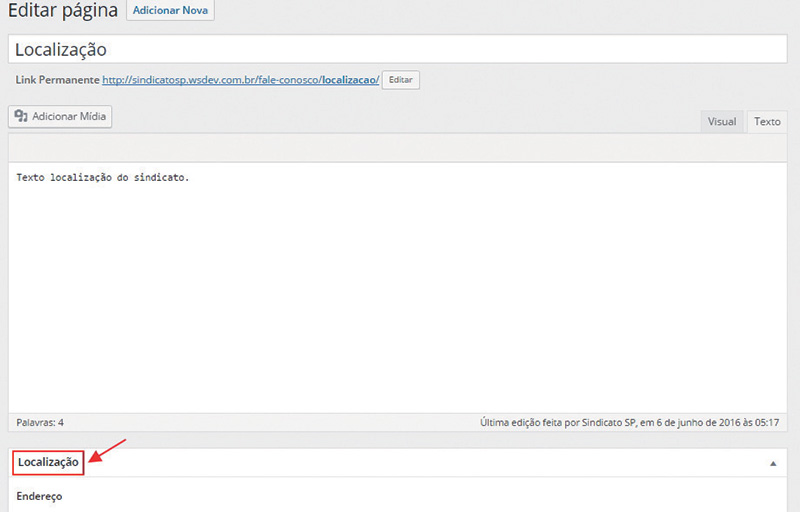Click the Localização metabox heading

(48, 462)
